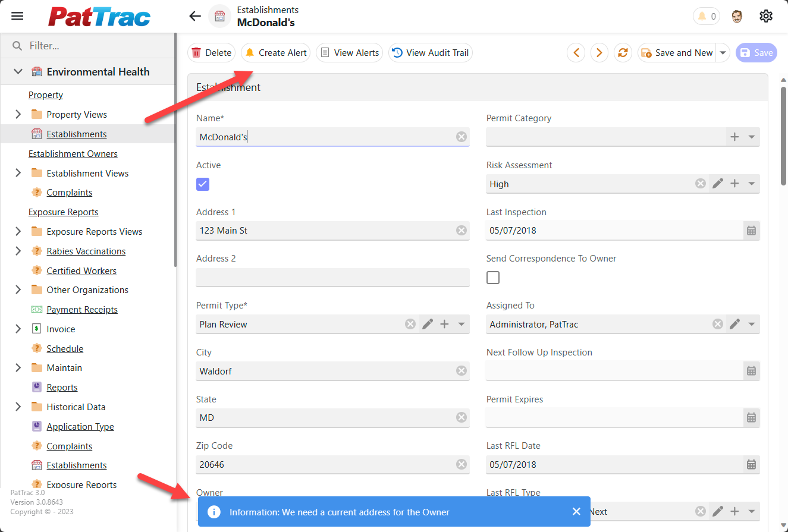Open the Permit Expires calendar picker

pos(751,418)
